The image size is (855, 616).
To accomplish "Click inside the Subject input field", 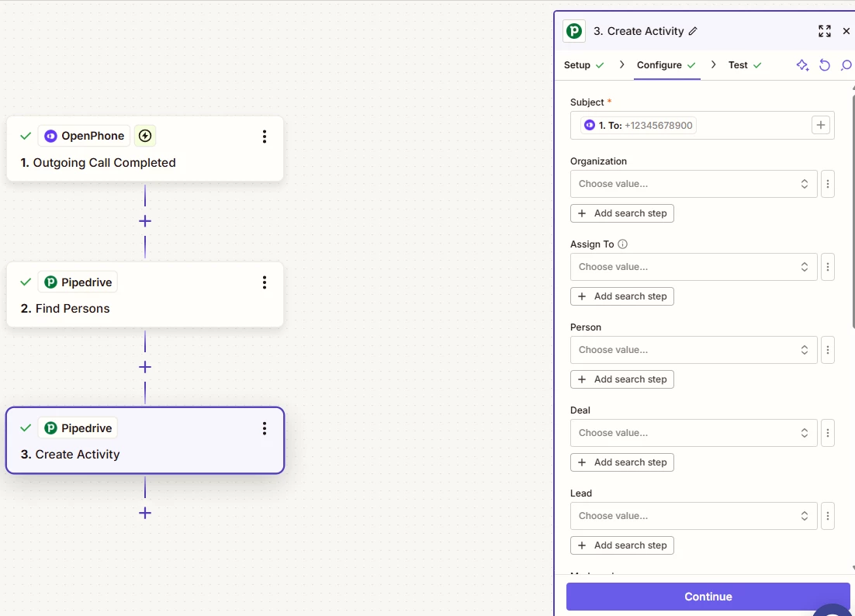I will pos(702,126).
